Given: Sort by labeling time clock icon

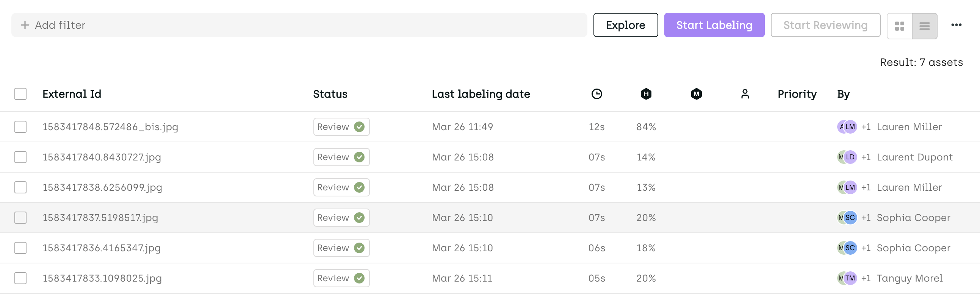Looking at the screenshot, I should pyautogui.click(x=596, y=94).
